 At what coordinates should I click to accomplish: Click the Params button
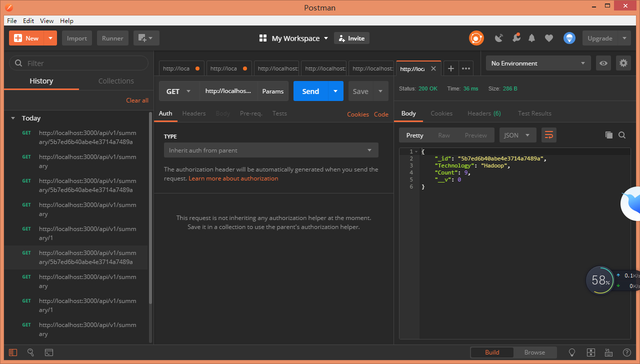[273, 91]
